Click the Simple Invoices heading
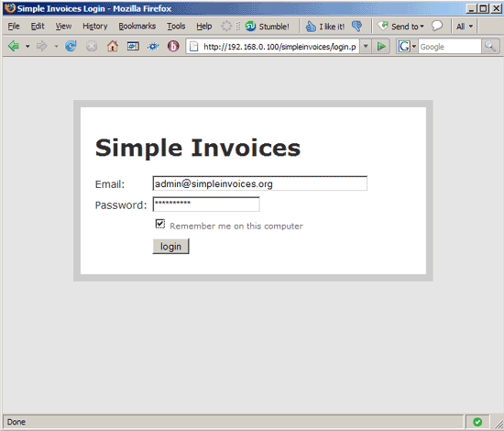The width and height of the screenshot is (504, 431). [198, 148]
